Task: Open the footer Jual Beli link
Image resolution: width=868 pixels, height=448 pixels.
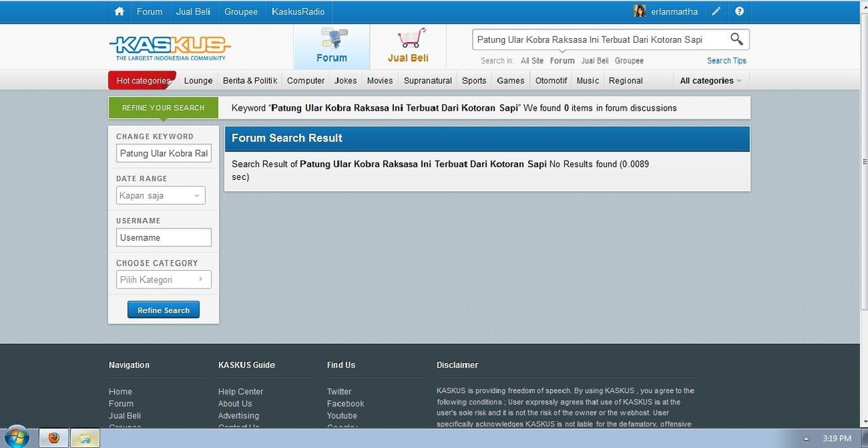Action: pos(125,416)
